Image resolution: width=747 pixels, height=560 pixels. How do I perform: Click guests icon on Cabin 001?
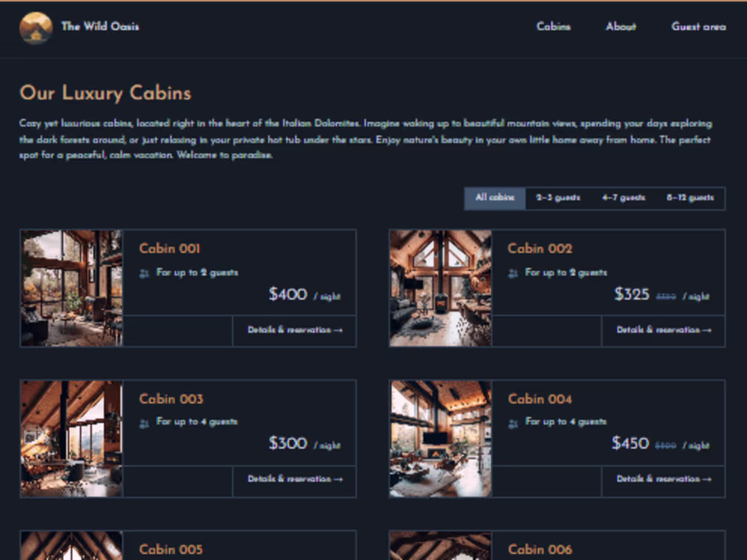[x=144, y=274]
